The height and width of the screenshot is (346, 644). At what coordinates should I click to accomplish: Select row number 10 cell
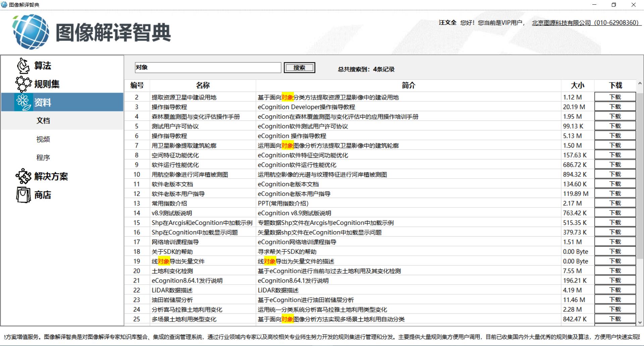click(137, 175)
